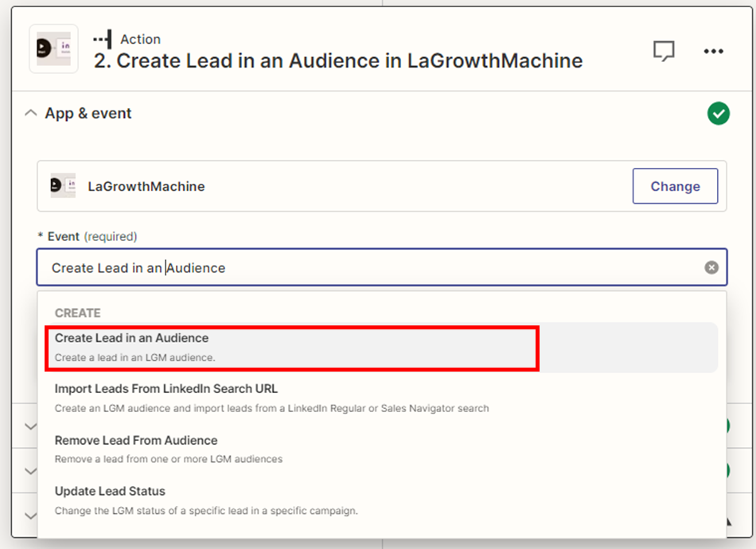Click the green checkmark beside App & event
The width and height of the screenshot is (756, 549).
tap(718, 114)
